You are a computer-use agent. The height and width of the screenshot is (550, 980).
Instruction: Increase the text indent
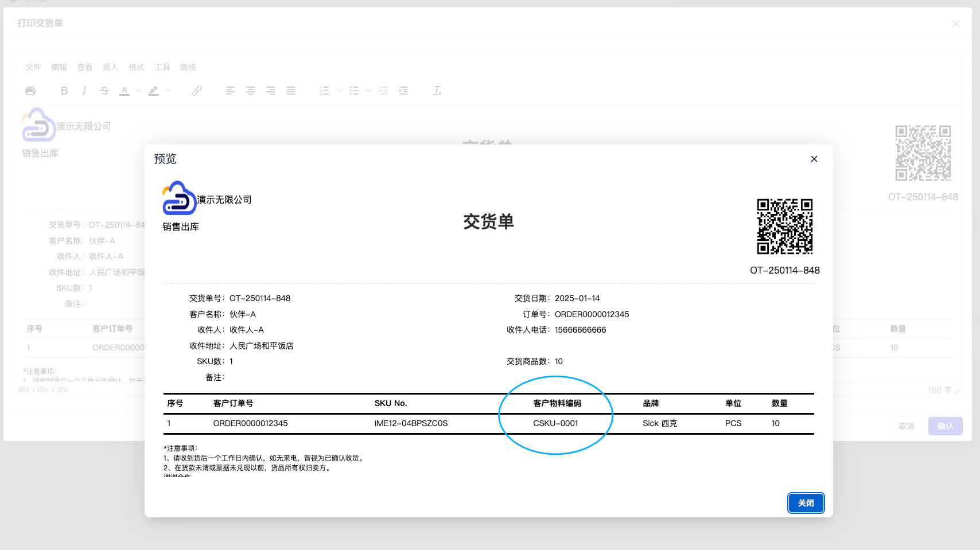[x=404, y=90]
